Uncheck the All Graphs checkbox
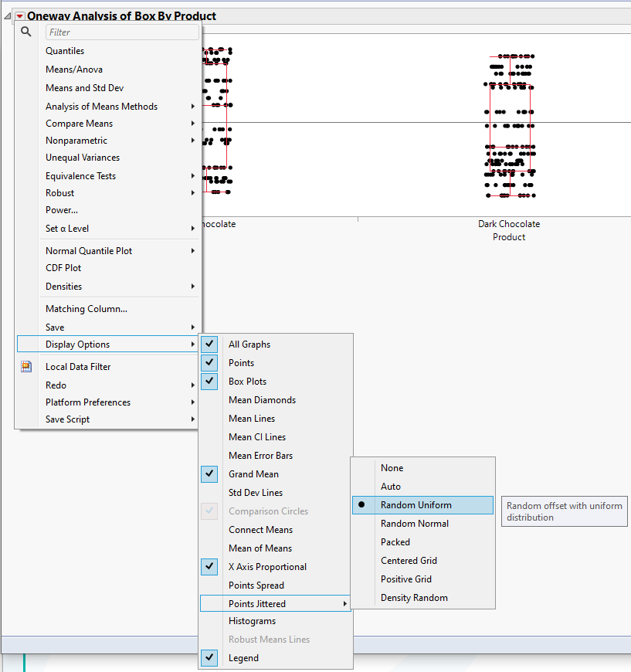The image size is (631, 672). coord(209,344)
